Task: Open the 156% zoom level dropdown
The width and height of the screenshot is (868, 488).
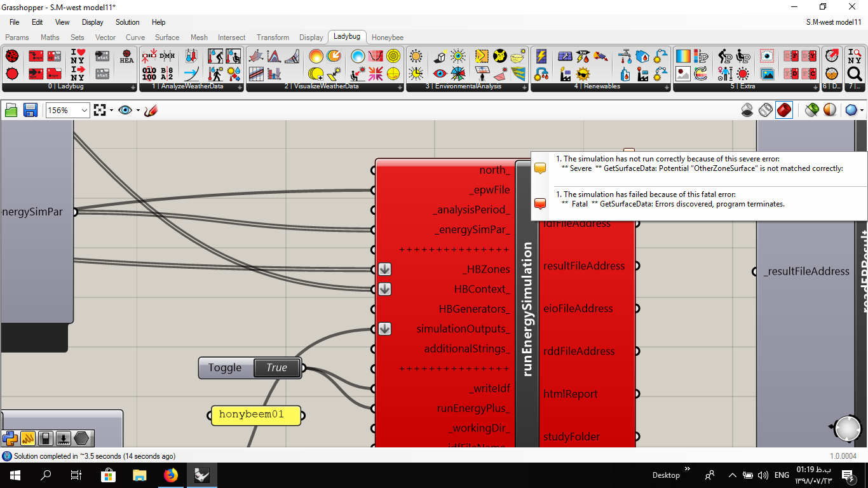Action: click(x=67, y=111)
